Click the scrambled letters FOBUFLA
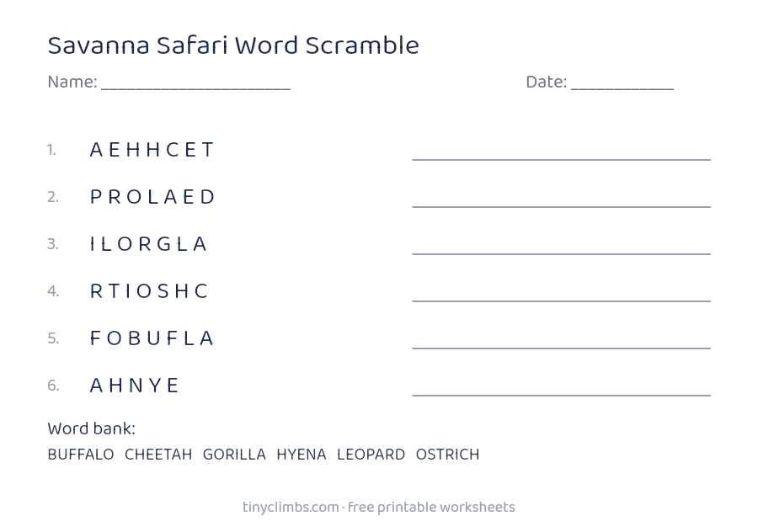 tap(152, 338)
